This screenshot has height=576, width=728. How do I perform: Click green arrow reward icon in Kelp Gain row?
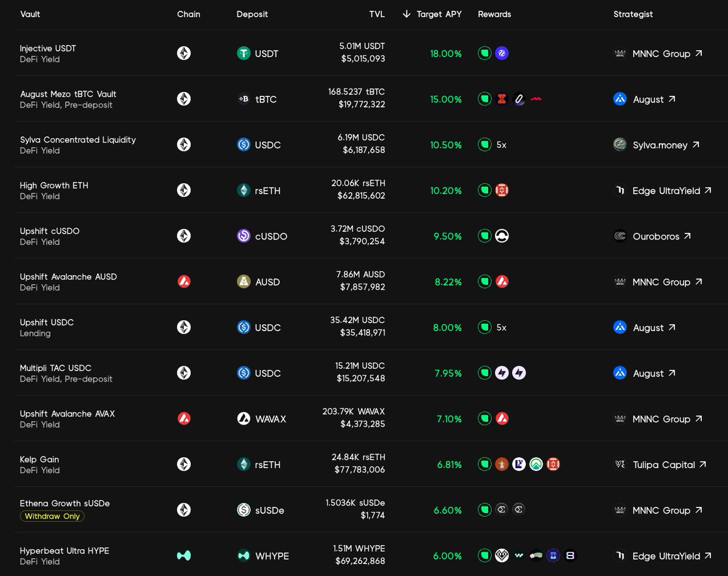(x=536, y=464)
